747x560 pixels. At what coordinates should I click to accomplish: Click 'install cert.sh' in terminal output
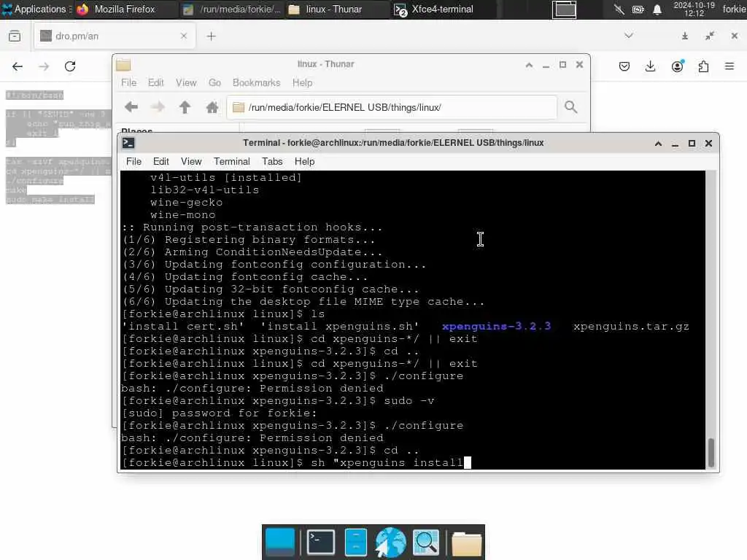[x=183, y=326]
